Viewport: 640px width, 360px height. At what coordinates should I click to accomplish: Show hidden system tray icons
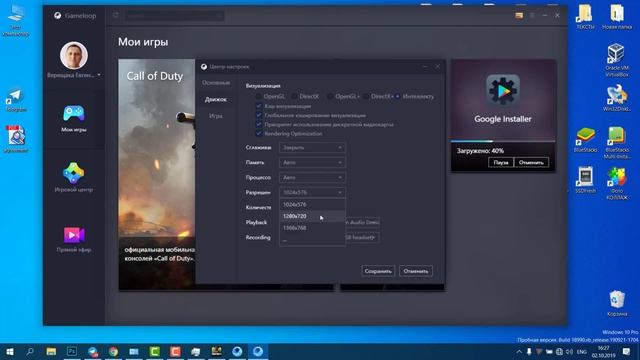519,351
